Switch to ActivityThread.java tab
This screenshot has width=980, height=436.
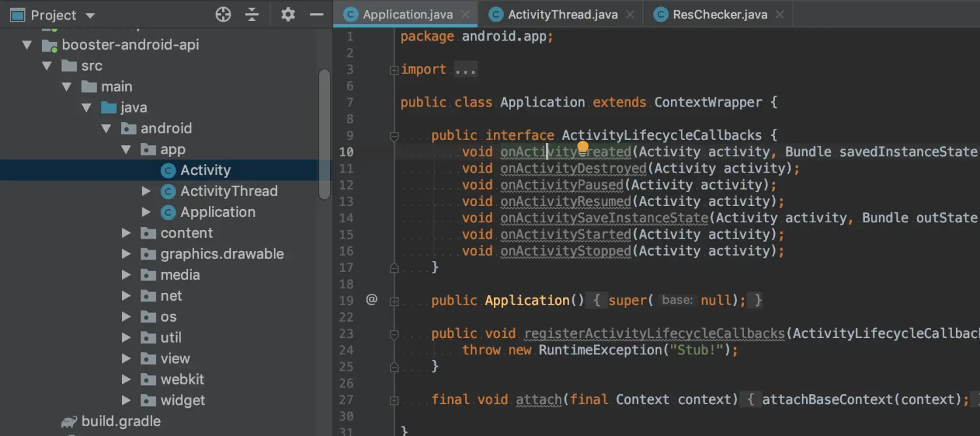pyautogui.click(x=562, y=14)
